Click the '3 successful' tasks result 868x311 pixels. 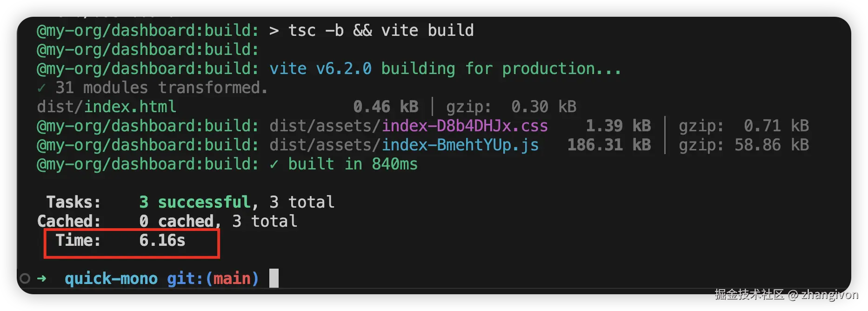[x=194, y=203]
